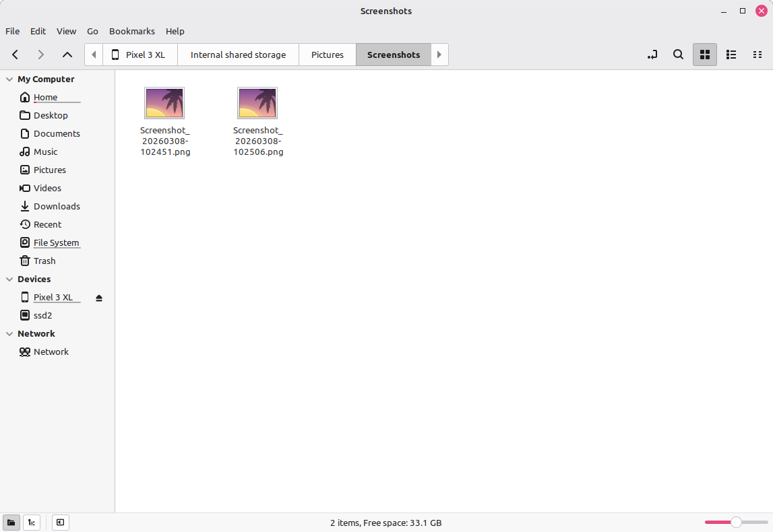Collapse the Network sidebar section

(9, 334)
